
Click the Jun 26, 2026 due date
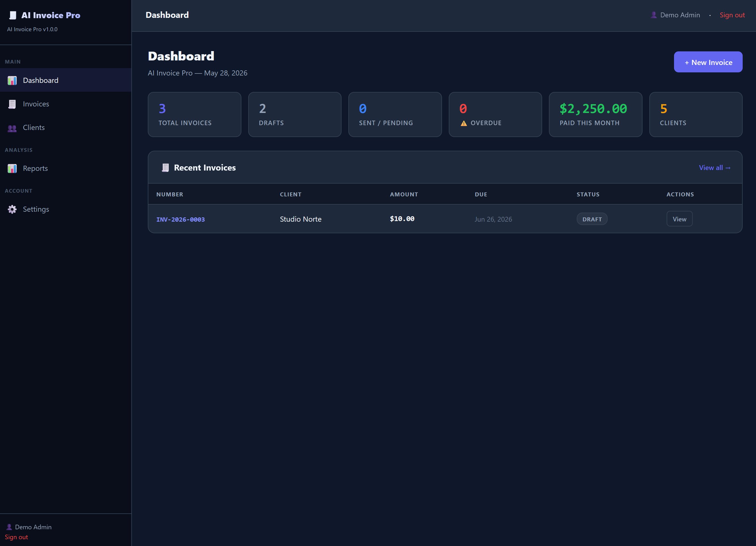[493, 219]
